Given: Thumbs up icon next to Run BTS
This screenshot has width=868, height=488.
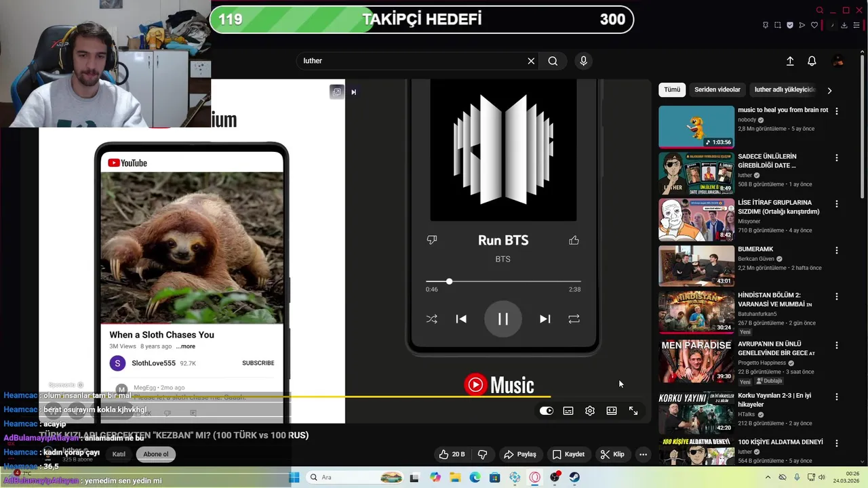Looking at the screenshot, I should (574, 240).
